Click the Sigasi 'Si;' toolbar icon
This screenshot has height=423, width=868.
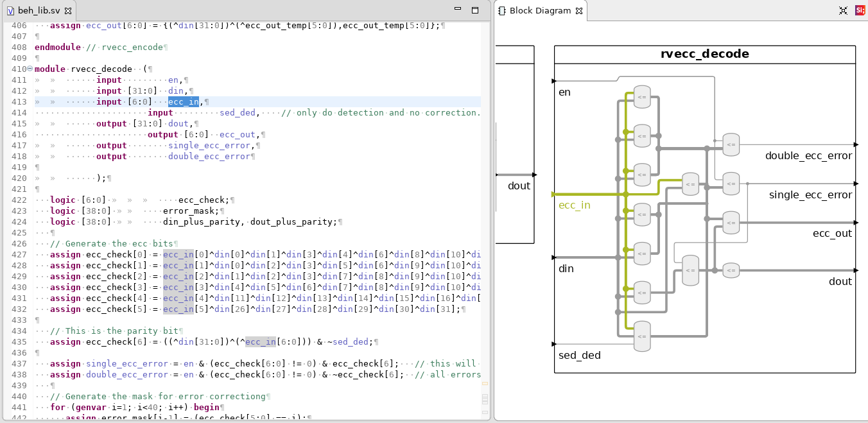[x=860, y=10]
